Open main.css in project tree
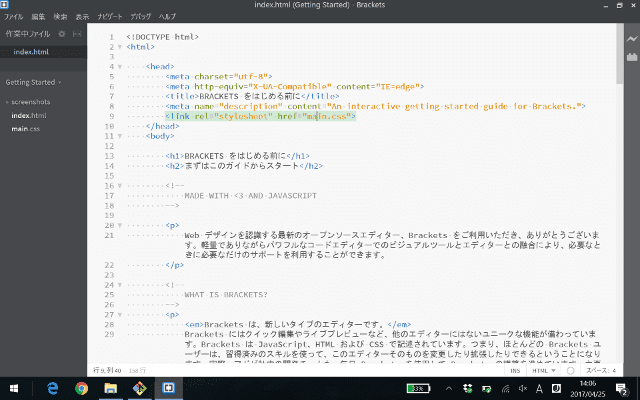Screen dimensions: 640x400 pyautogui.click(x=25, y=129)
